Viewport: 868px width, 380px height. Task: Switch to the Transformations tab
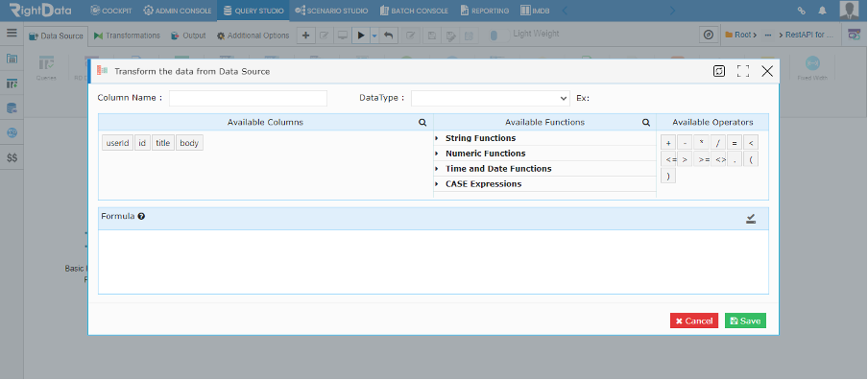tap(127, 36)
